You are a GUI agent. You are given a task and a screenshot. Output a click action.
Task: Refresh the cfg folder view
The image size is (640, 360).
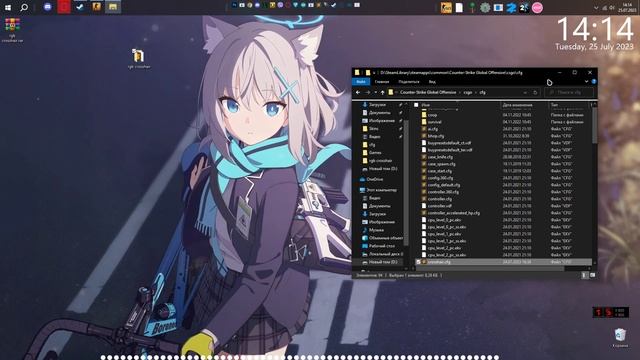click(x=535, y=93)
